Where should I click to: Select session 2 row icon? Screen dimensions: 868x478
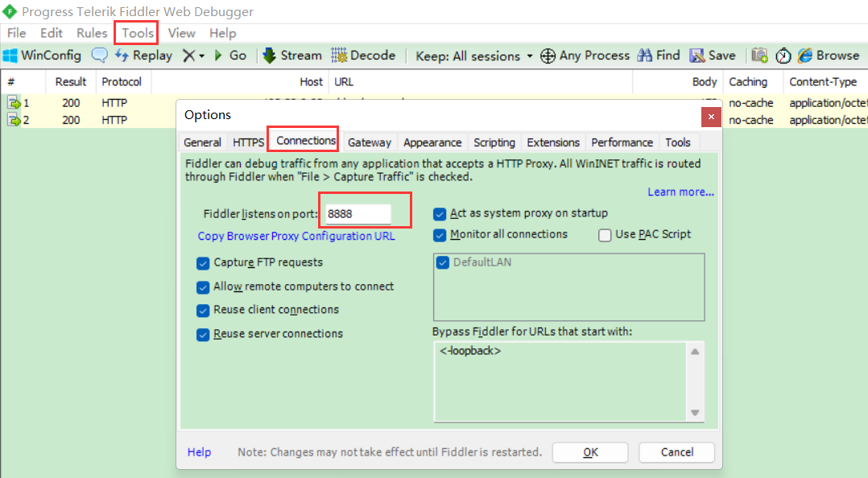coord(13,119)
